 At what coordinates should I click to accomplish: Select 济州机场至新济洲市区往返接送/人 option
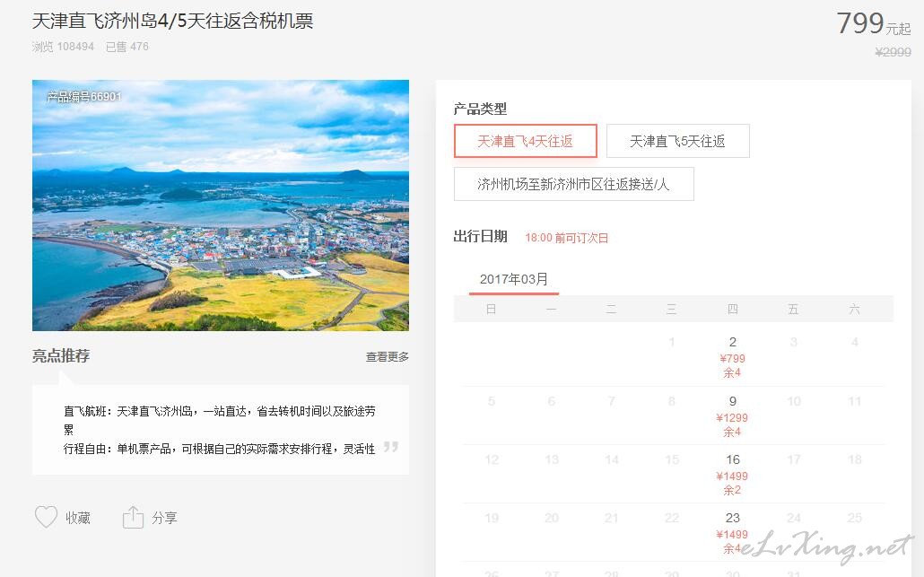click(x=573, y=184)
